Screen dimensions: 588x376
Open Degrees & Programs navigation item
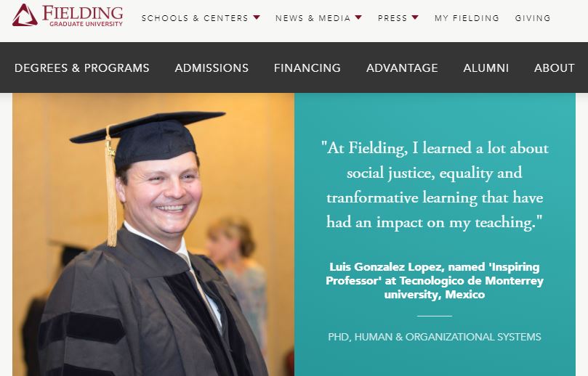coord(81,68)
